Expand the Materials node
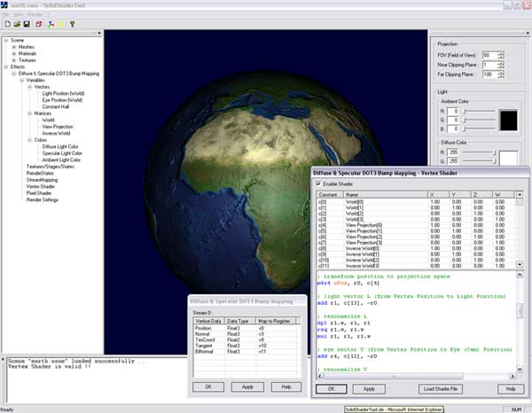Screen dimensions: 532x413 [14, 53]
